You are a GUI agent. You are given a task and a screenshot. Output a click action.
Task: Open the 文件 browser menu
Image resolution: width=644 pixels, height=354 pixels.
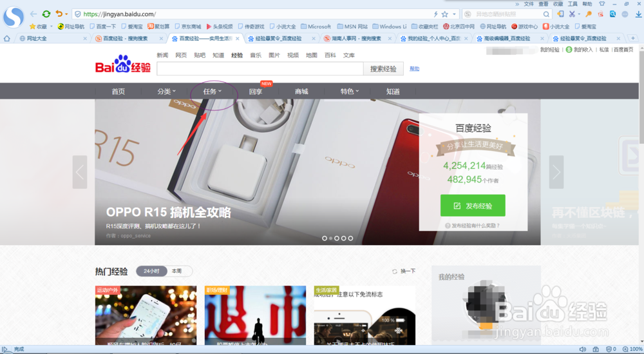529,4
